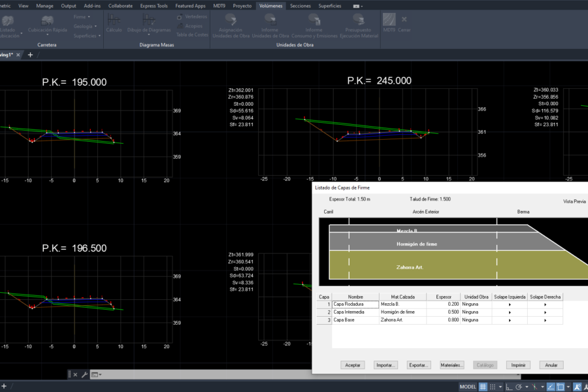Run the Cálculo diagram tool
Image resolution: width=588 pixels, height=392 pixels.
point(114,24)
